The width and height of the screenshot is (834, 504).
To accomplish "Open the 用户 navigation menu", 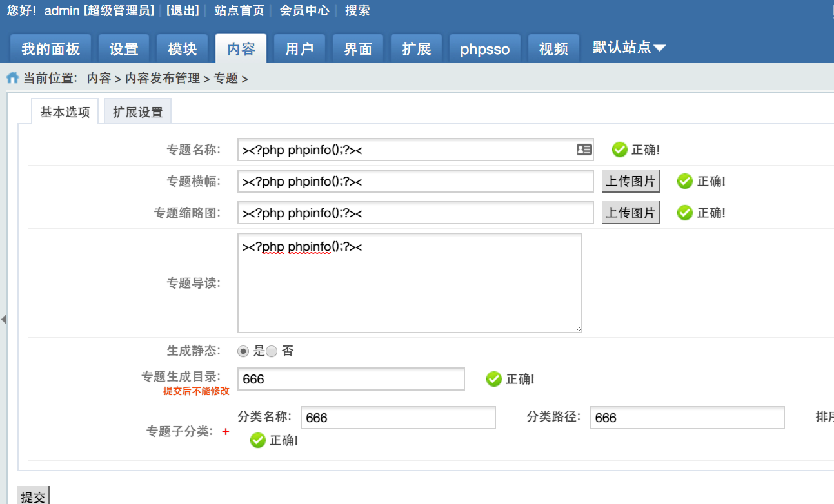I will click(x=299, y=46).
